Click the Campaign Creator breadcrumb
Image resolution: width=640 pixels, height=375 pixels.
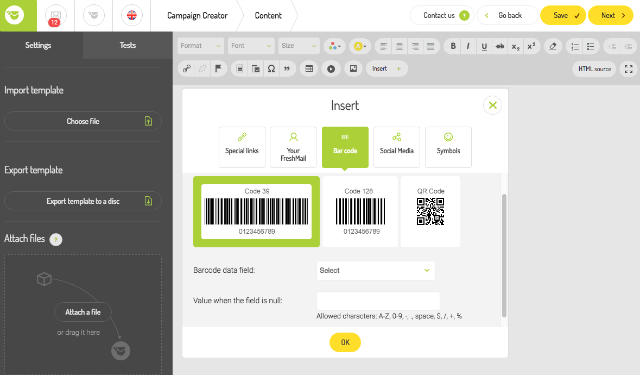point(198,16)
